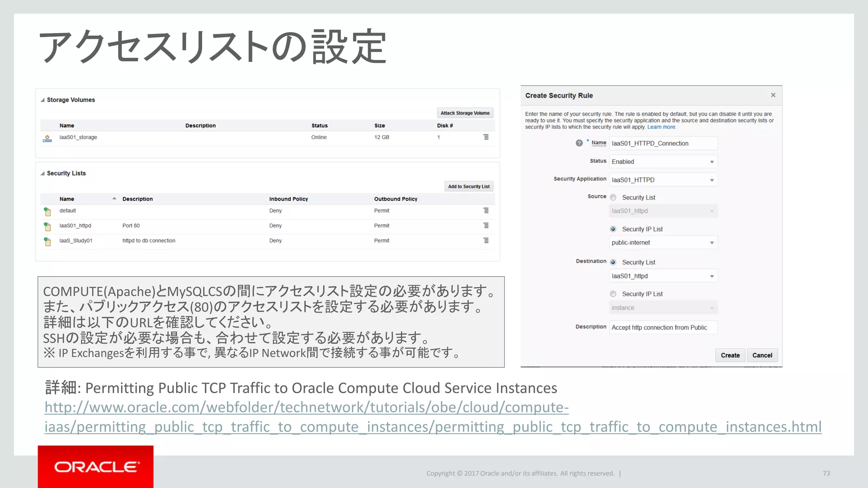
Task: Click the Oracle logo
Action: [96, 467]
